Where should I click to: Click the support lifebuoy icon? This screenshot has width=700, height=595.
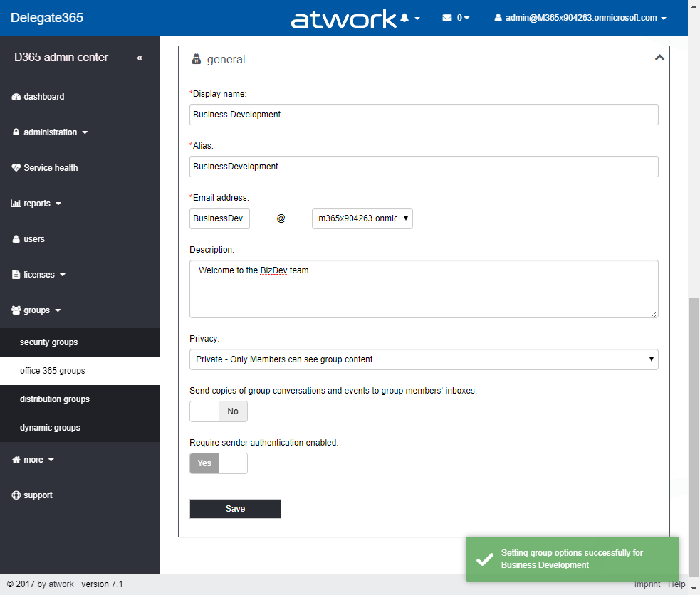16,495
